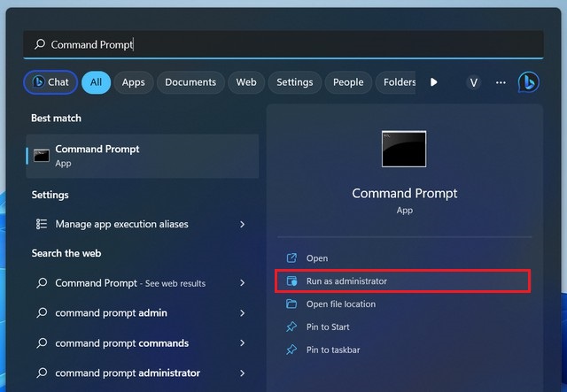The image size is (567, 392).
Task: Select the command prompt admin suggestion
Action: click(143, 313)
